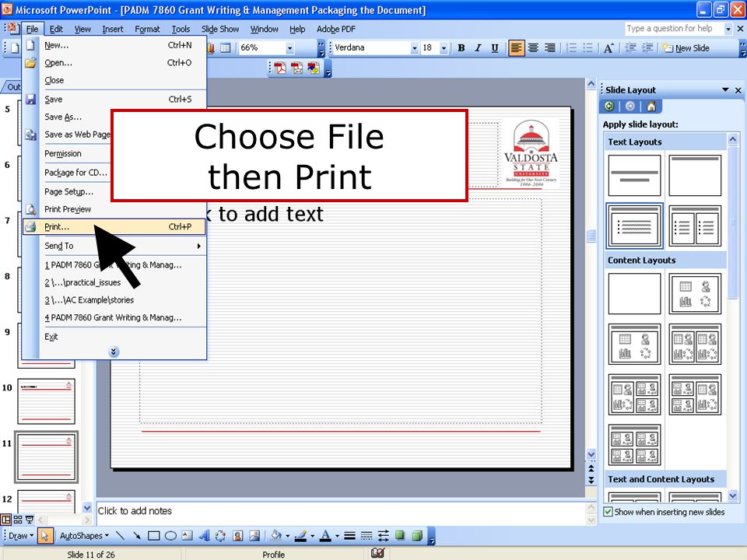
Task: Click the Convert to Adobe PDF icon
Action: tap(279, 68)
